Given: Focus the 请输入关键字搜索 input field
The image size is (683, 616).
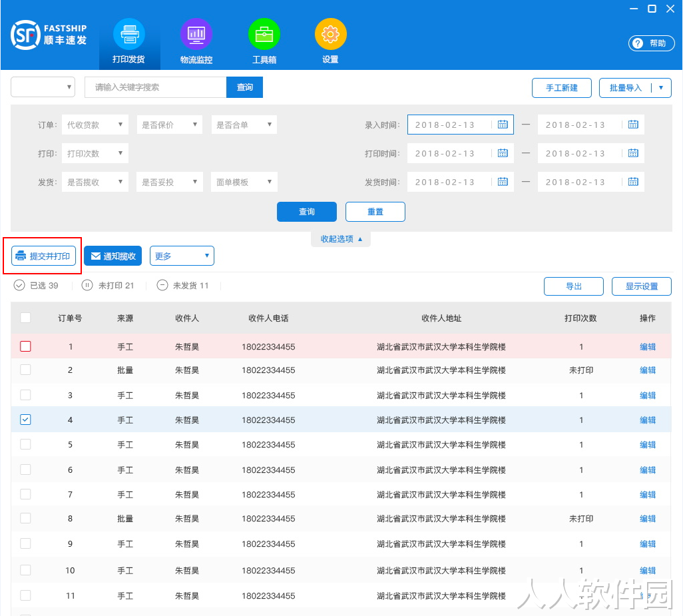Looking at the screenshot, I should click(x=156, y=87).
